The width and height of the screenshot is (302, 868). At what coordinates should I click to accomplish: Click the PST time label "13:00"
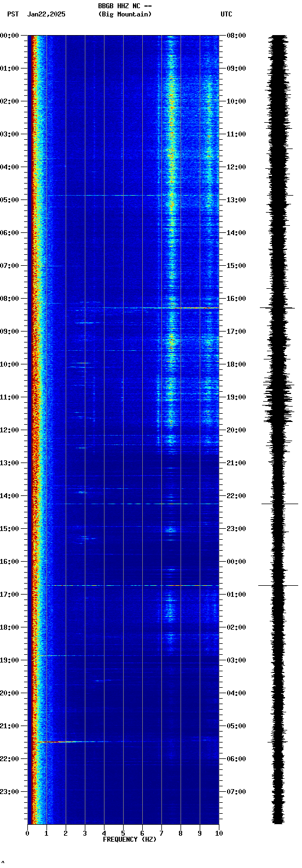9,463
